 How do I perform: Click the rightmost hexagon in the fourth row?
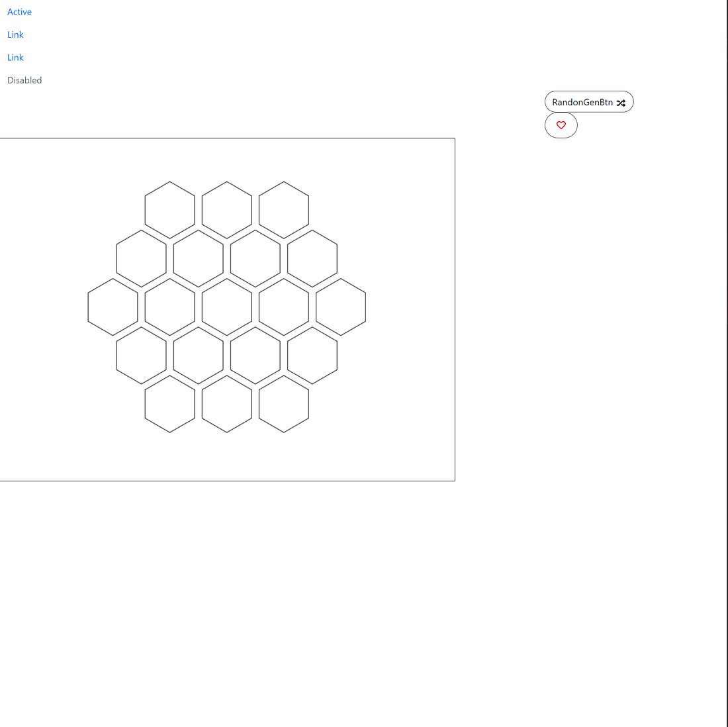(x=312, y=356)
